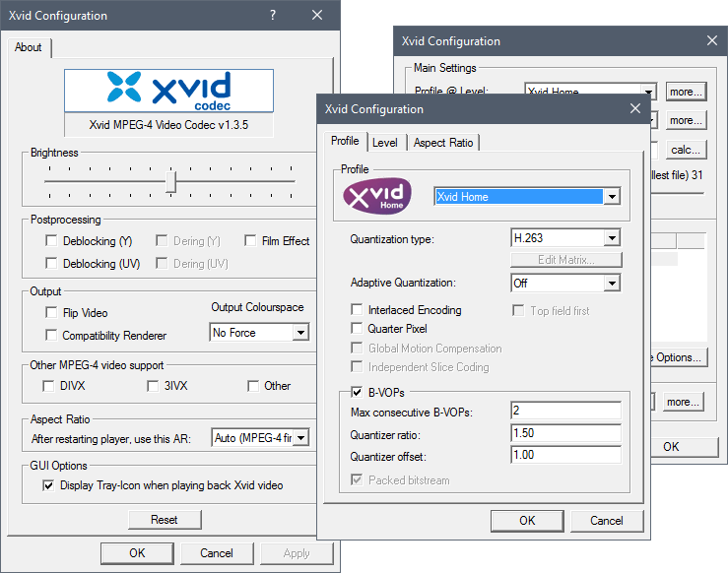This screenshot has height=573, width=728.
Task: Click the Quantizer ratio input field
Action: [x=565, y=433]
